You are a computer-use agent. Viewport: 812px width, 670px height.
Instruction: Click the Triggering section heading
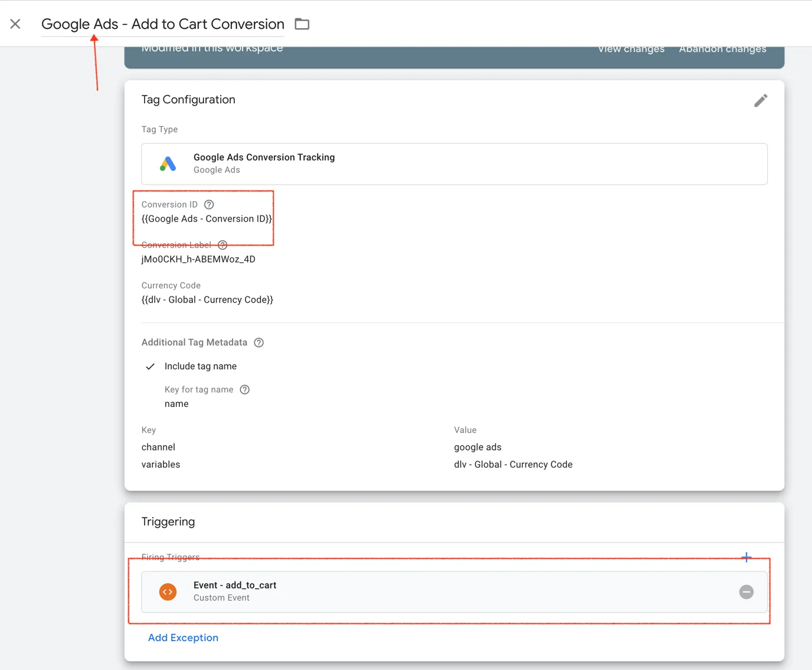[168, 522]
